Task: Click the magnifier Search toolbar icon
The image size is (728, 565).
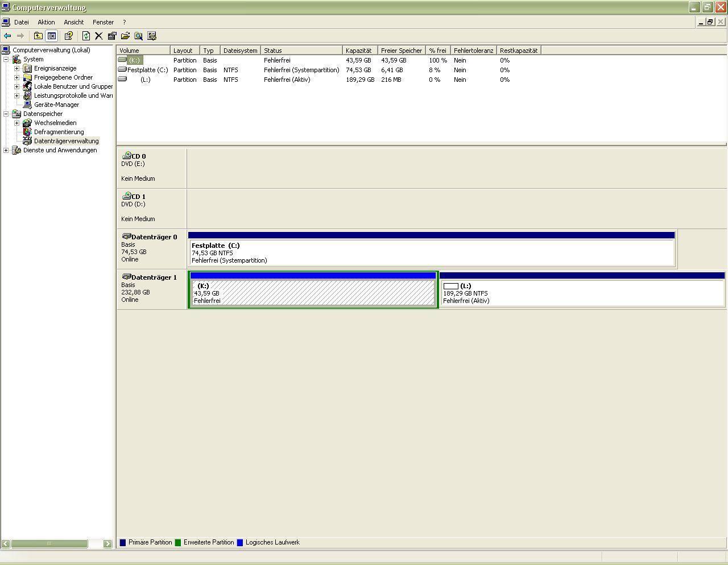Action: (138, 36)
